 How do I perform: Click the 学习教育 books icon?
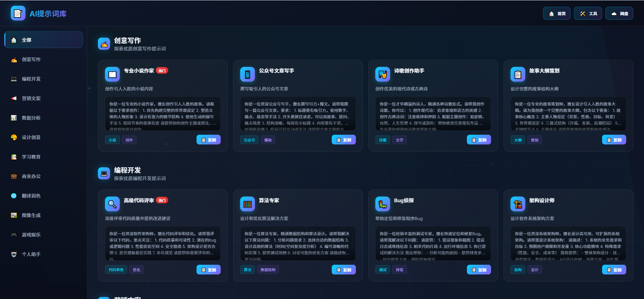14,157
